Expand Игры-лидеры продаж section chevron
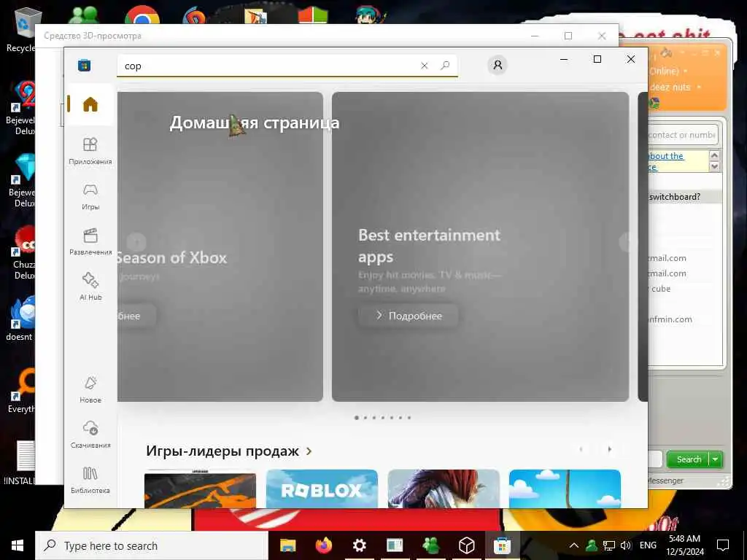 point(309,451)
